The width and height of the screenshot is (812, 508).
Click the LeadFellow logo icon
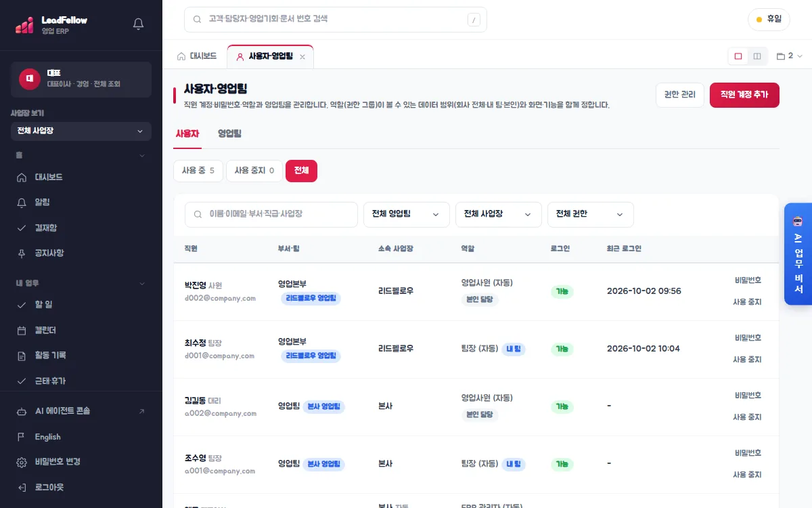point(24,24)
